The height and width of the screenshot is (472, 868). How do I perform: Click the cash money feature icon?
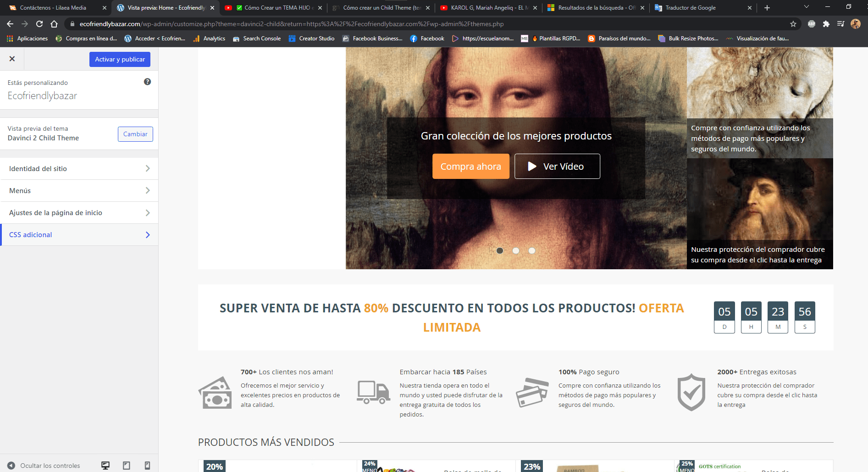[x=215, y=393]
